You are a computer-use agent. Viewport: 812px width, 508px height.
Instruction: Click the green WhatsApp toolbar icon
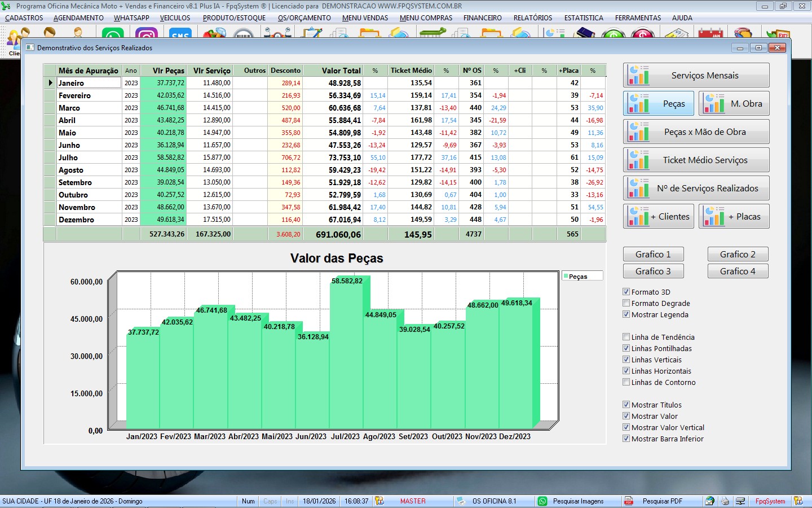pyautogui.click(x=113, y=35)
